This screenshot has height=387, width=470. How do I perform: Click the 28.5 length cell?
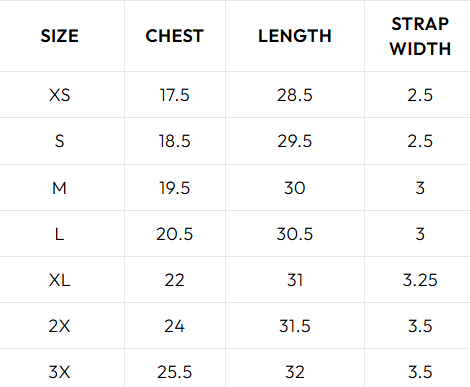coord(295,95)
